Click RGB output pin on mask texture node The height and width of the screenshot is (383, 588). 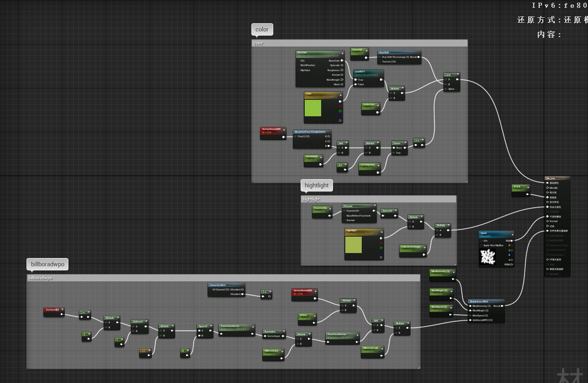(512, 240)
